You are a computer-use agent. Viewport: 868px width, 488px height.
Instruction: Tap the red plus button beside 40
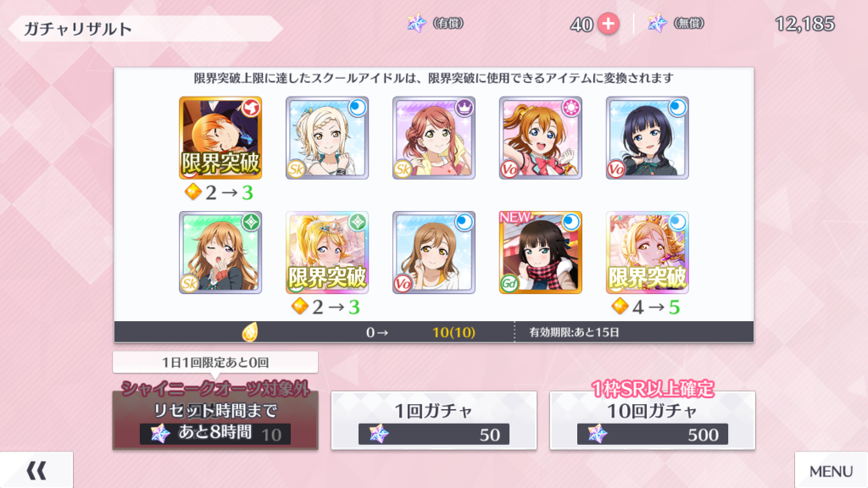coord(608,24)
